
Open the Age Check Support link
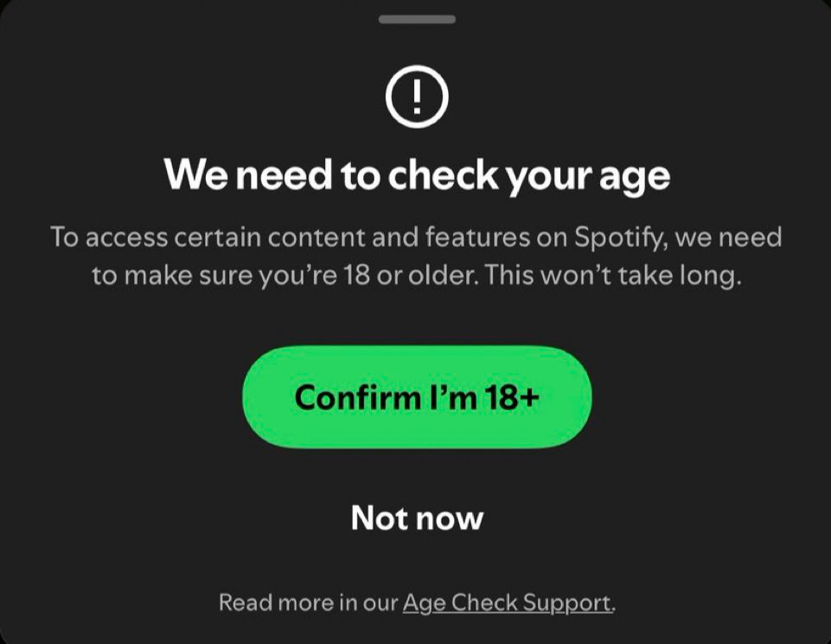click(508, 603)
